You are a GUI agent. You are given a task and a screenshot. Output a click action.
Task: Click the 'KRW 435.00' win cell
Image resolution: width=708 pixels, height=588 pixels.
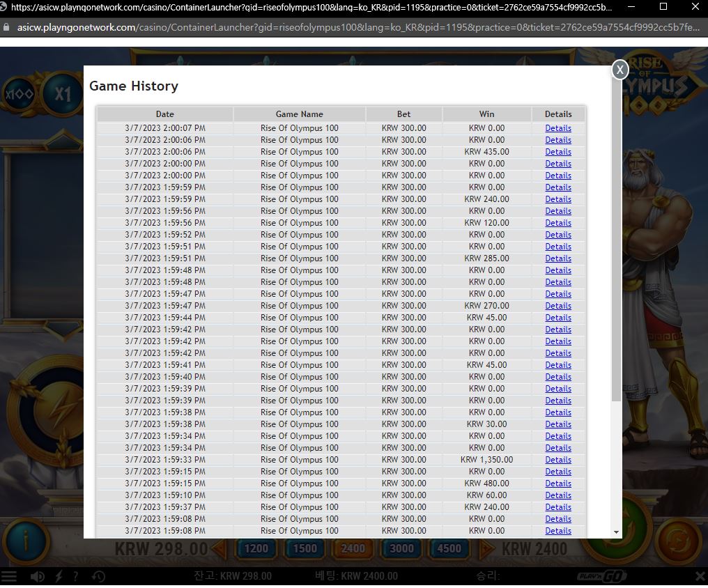tap(486, 152)
